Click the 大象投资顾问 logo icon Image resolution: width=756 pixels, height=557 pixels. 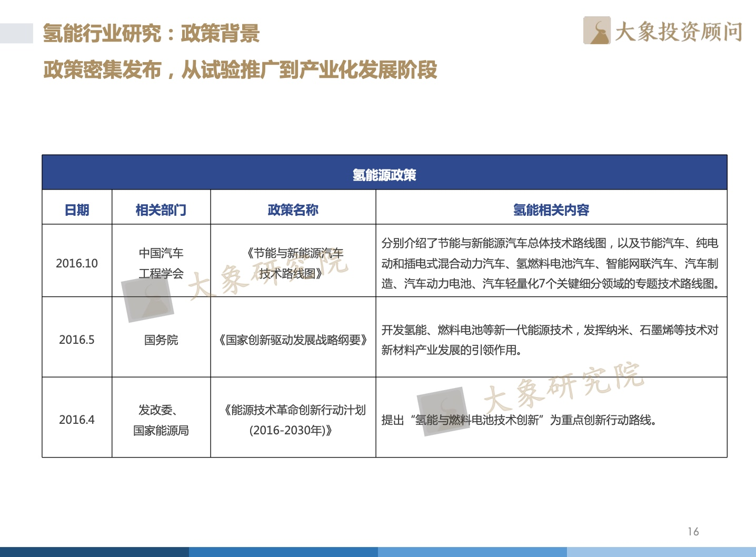597,31
